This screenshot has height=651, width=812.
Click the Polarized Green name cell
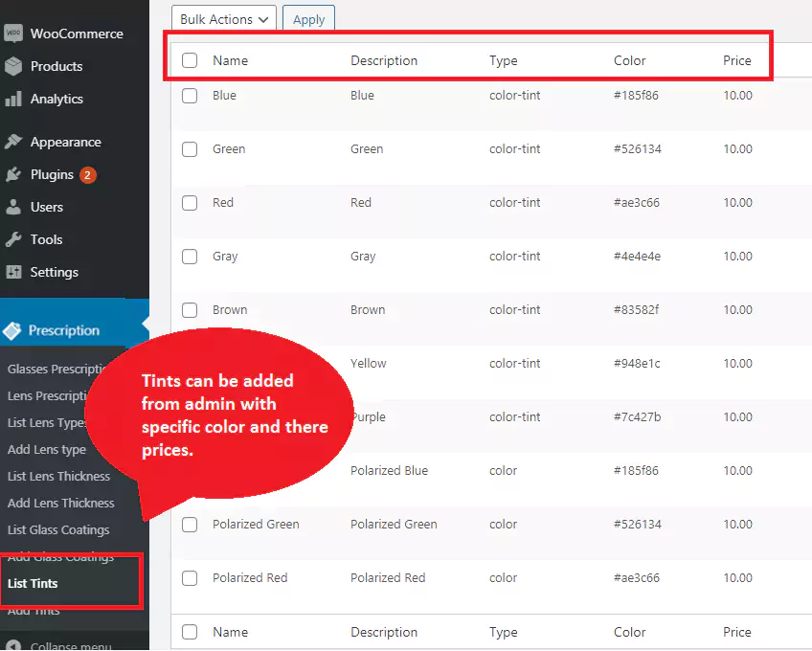click(x=256, y=524)
